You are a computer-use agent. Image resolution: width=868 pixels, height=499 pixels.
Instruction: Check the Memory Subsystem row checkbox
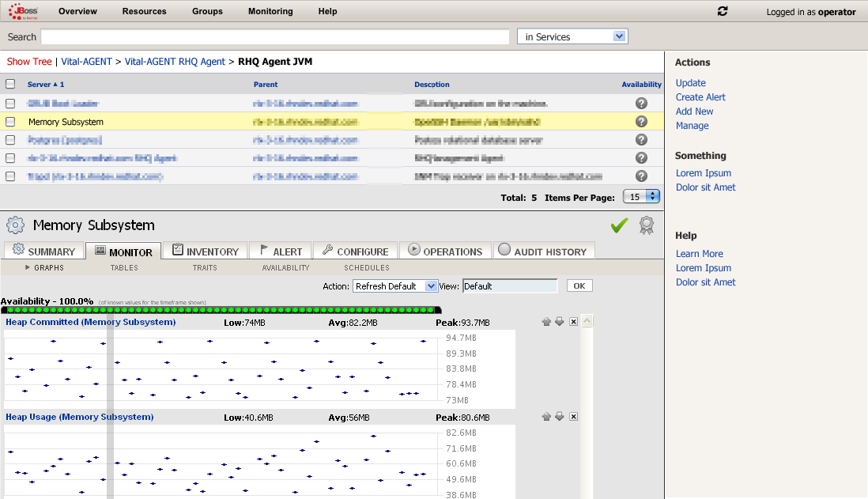coord(10,122)
